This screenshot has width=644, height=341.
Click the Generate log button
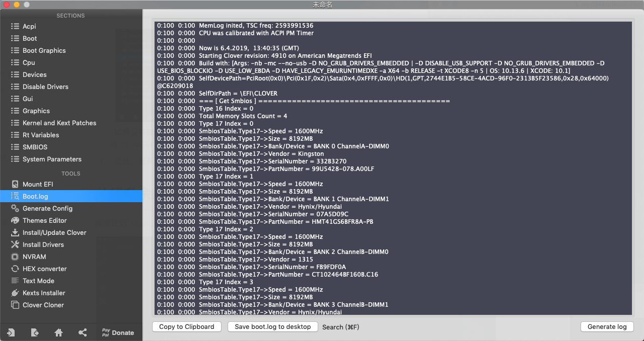(x=607, y=327)
